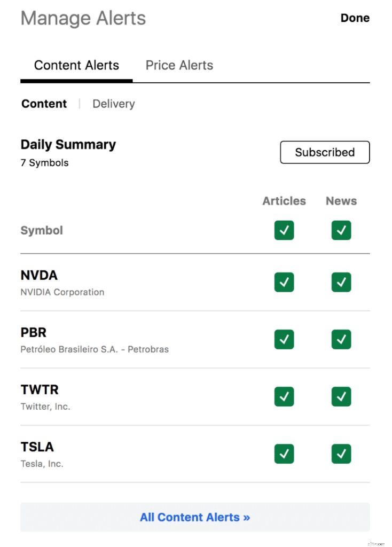This screenshot has width=392, height=547.
Task: Uncheck Articles alerts for NVDA
Action: 284,282
